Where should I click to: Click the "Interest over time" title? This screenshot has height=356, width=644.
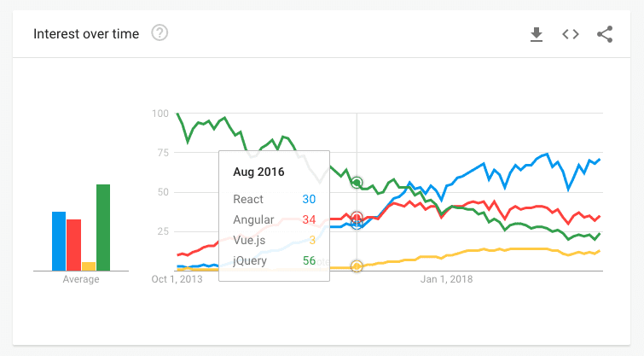point(87,34)
